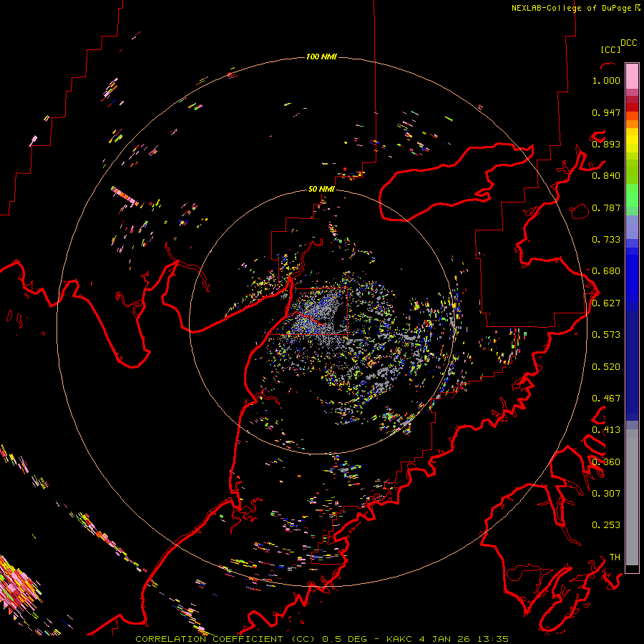Image resolution: width=644 pixels, height=644 pixels.
Task: Click the 0.627 scale value
Action: click(606, 303)
